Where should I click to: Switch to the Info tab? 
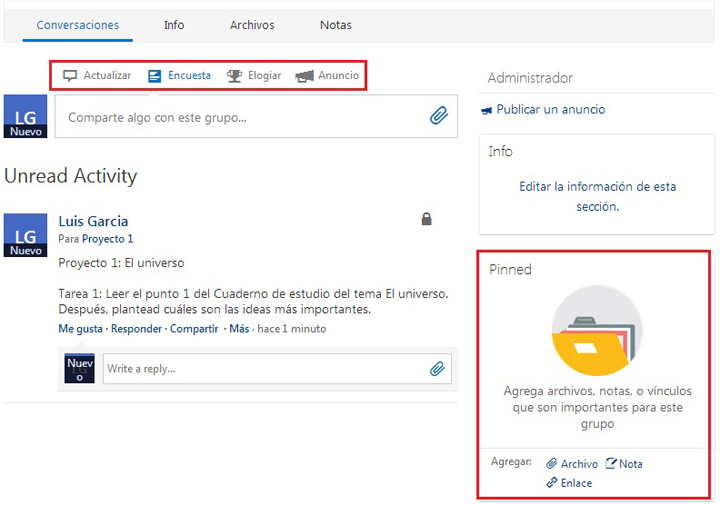pyautogui.click(x=174, y=25)
